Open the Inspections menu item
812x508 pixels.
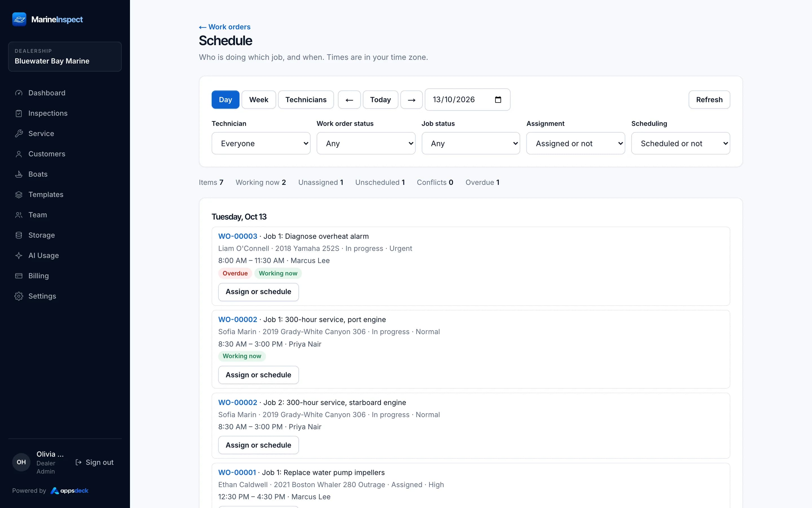tap(65, 113)
